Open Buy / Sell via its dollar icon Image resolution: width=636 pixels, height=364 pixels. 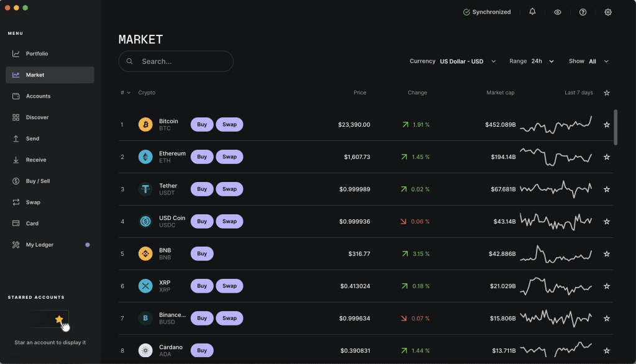(x=17, y=181)
